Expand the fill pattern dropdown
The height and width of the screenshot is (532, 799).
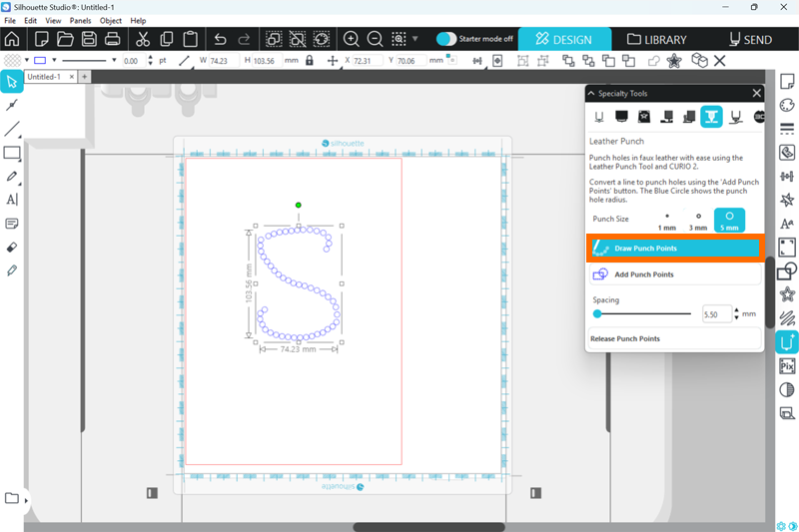(x=26, y=61)
